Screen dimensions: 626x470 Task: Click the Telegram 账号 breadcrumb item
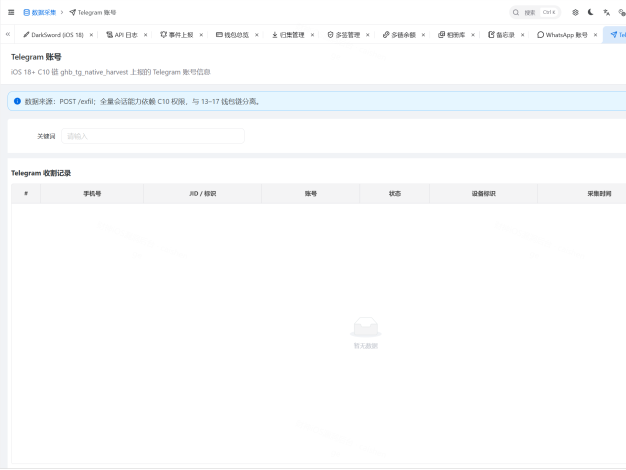click(93, 12)
